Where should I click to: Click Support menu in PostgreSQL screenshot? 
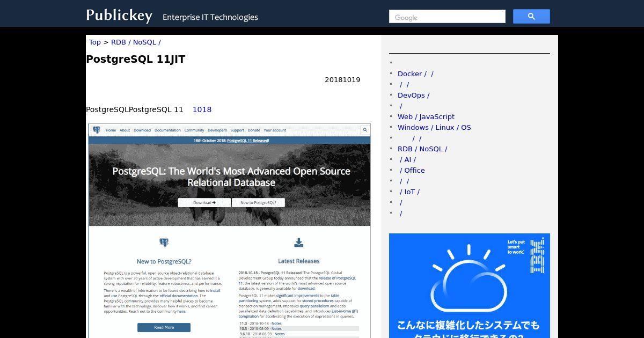(237, 130)
